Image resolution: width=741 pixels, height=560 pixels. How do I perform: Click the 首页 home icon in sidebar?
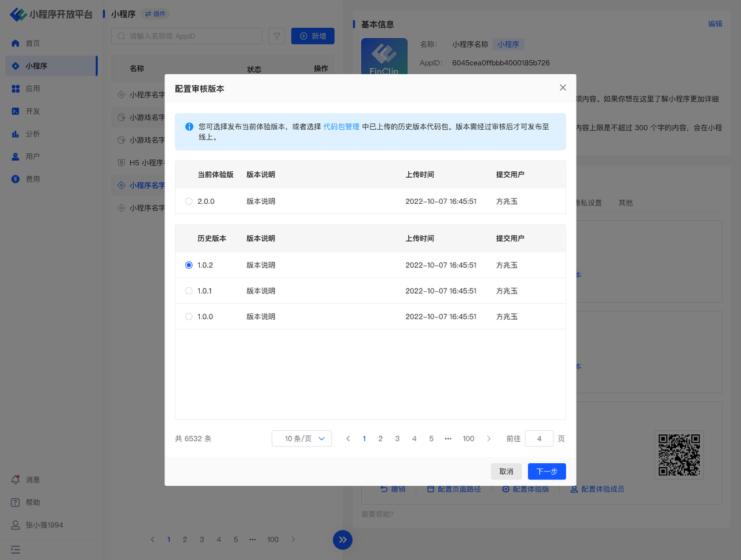pyautogui.click(x=16, y=43)
